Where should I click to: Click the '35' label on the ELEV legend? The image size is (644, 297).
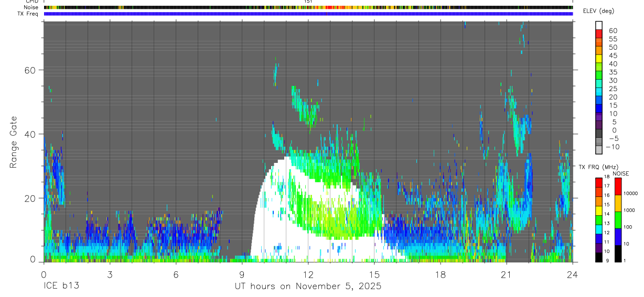tap(613, 72)
